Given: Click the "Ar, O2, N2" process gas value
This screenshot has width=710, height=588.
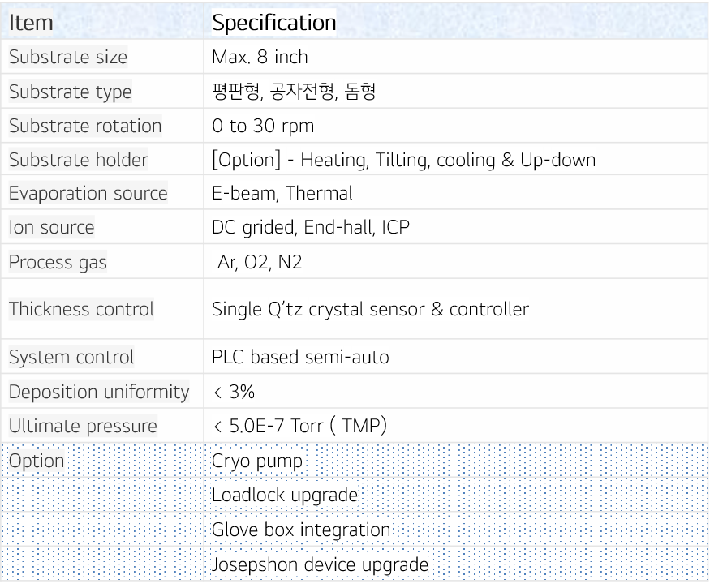Looking at the screenshot, I should coord(256,263).
